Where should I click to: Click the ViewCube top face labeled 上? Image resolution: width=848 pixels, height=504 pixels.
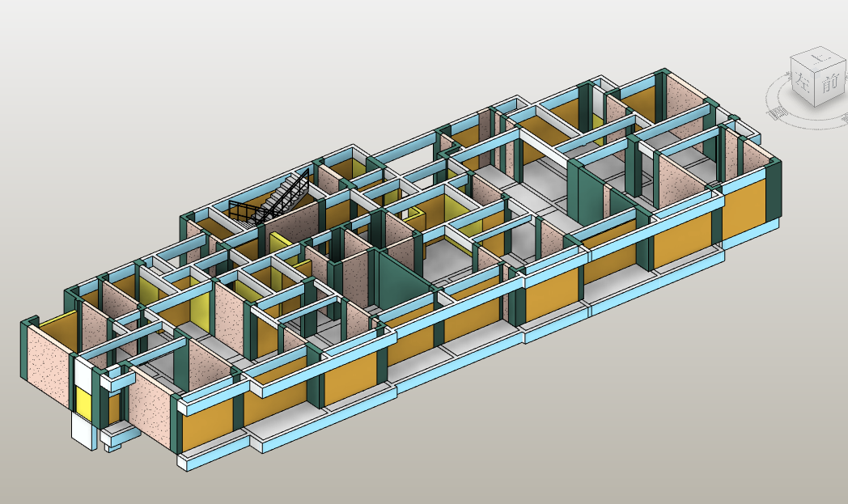coord(819,60)
